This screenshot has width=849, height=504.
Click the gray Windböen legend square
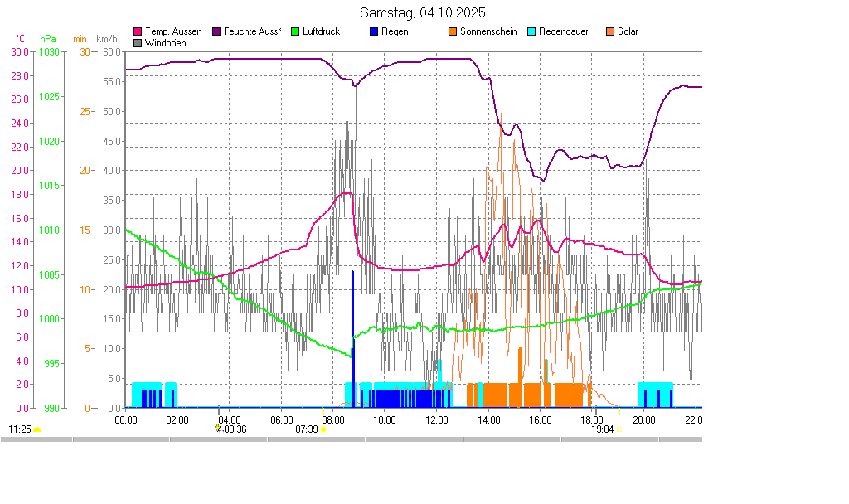[x=138, y=42]
